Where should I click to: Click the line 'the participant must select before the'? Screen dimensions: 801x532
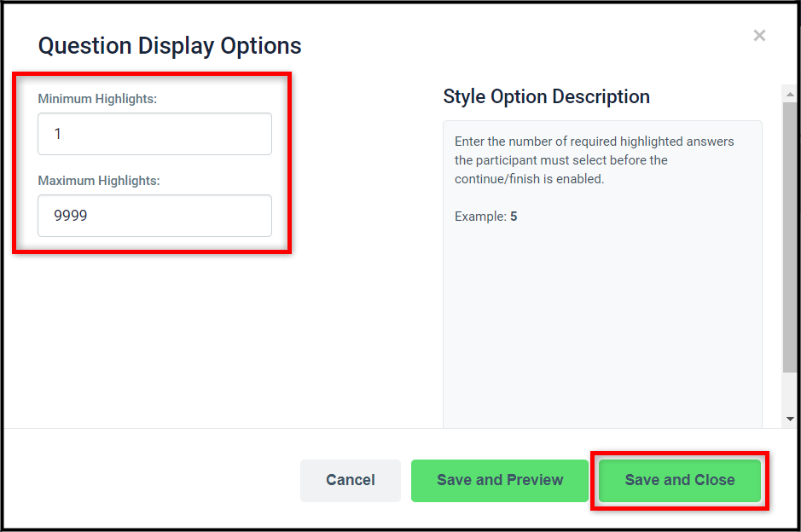561,160
